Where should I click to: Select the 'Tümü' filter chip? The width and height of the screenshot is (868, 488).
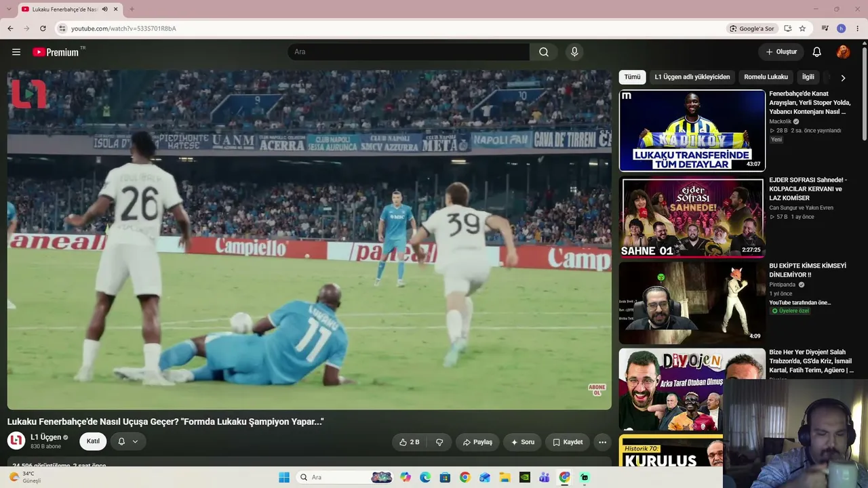tap(632, 77)
